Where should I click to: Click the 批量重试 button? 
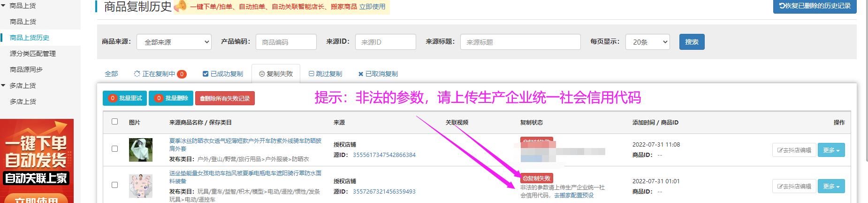[125, 98]
